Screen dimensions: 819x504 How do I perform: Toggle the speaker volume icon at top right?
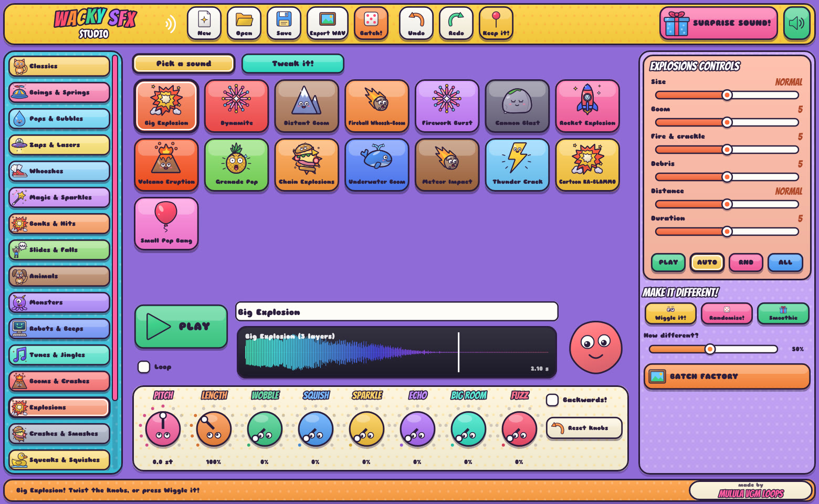point(797,23)
